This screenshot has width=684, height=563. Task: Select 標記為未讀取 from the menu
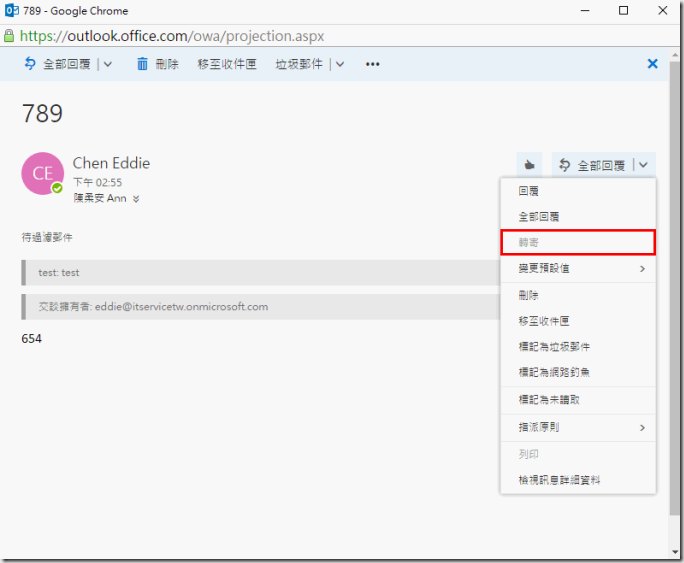pos(548,399)
